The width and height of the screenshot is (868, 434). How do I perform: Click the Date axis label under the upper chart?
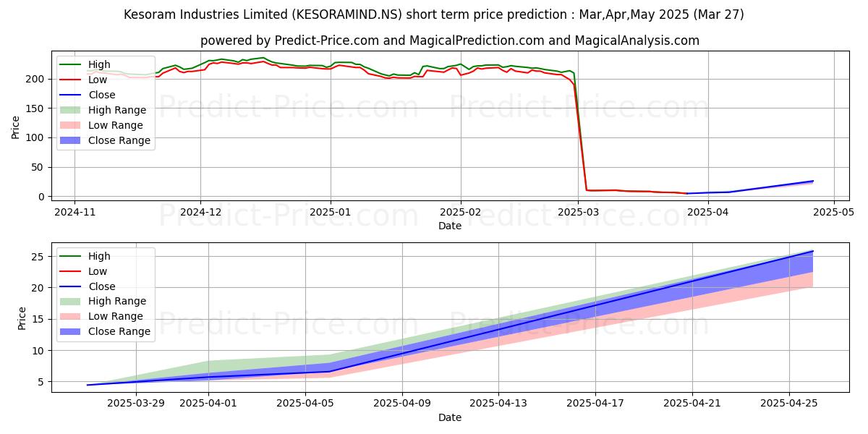coord(449,226)
